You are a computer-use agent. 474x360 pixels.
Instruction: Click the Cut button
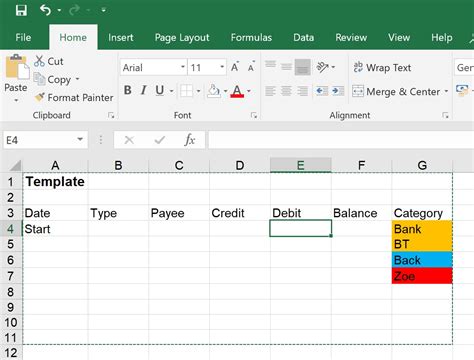click(49, 61)
